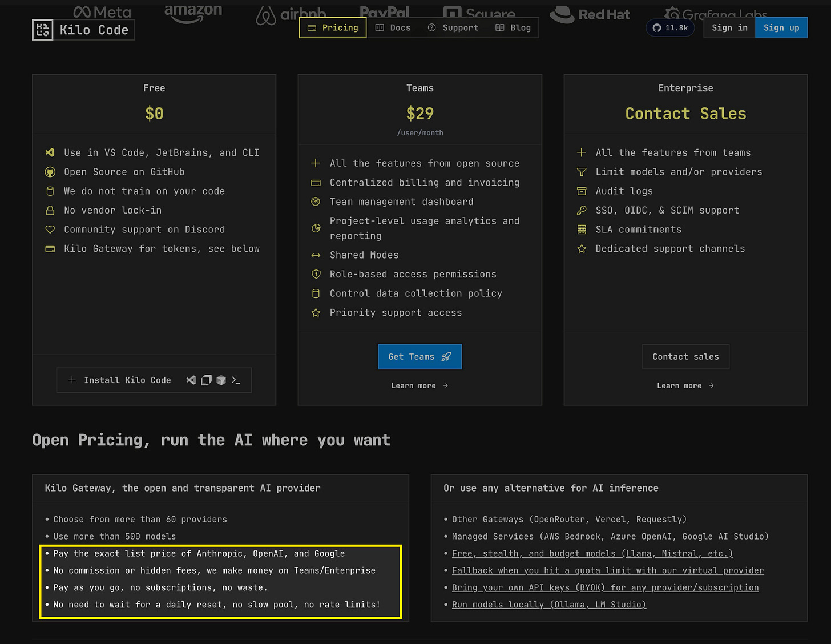
Task: Click the Contact Sales Enterprise heading
Action: 685,113
